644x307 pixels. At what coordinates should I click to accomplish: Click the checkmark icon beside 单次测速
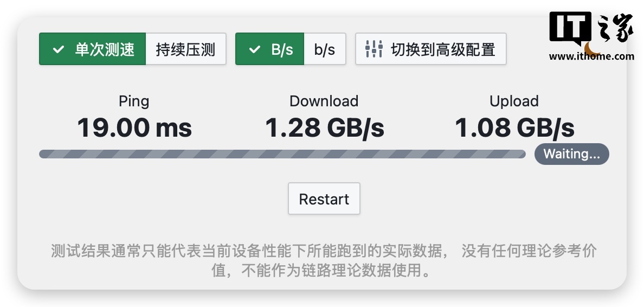tap(58, 49)
